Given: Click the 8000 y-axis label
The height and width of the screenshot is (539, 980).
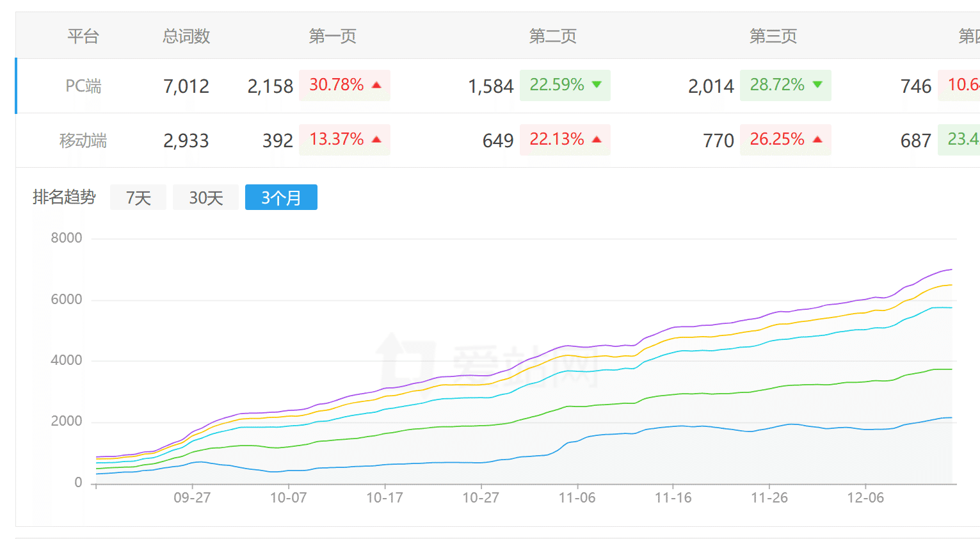Looking at the screenshot, I should (x=67, y=238).
